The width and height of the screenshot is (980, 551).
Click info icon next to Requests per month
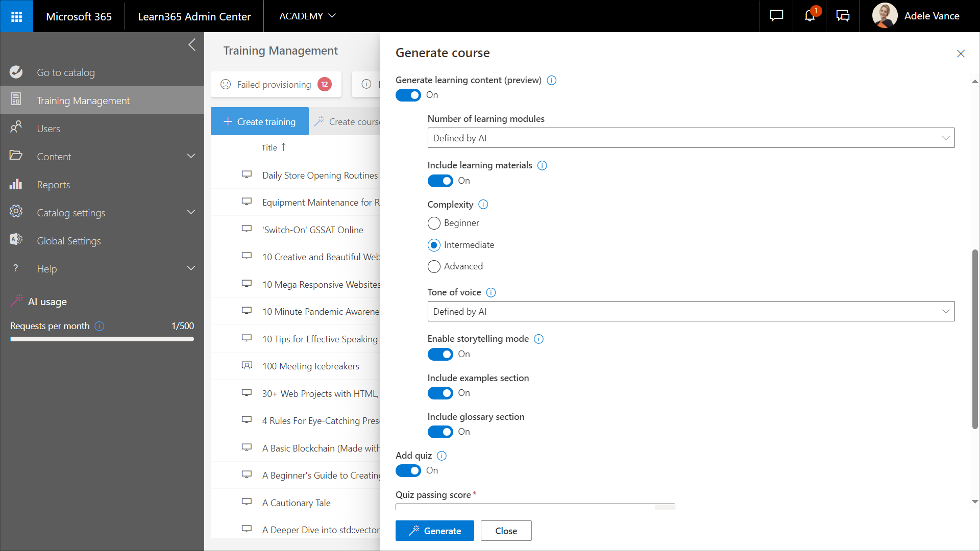tap(100, 326)
